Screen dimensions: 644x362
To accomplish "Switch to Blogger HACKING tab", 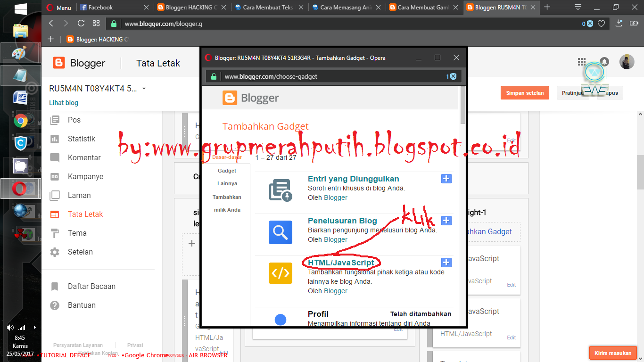I will tap(192, 8).
